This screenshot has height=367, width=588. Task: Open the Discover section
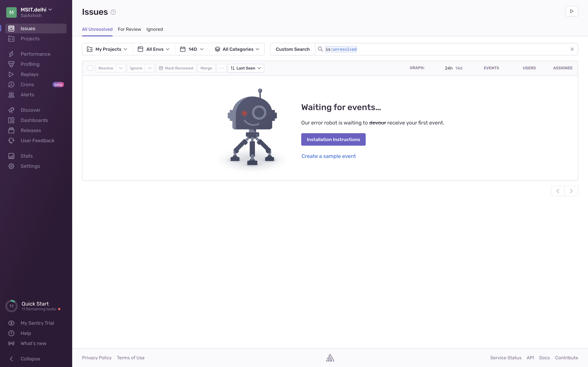[30, 110]
